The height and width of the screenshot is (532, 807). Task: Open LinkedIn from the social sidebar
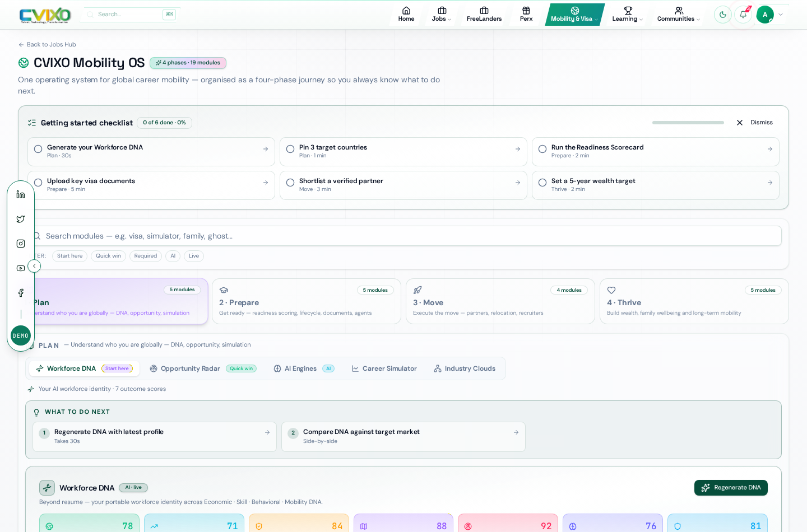[21, 194]
